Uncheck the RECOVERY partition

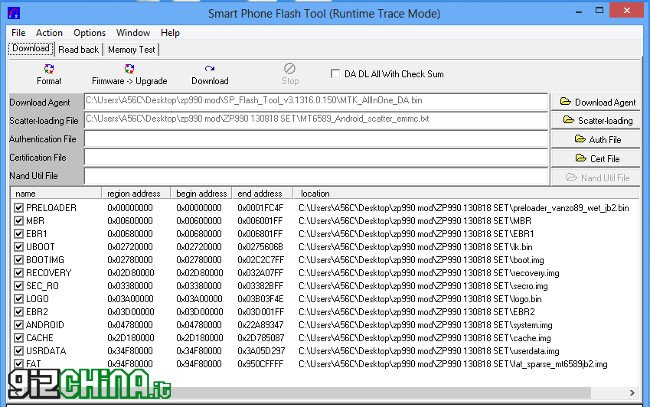click(x=19, y=273)
